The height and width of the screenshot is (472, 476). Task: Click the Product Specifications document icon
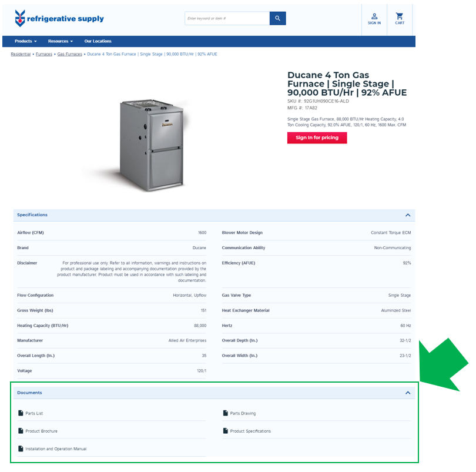pos(225,431)
